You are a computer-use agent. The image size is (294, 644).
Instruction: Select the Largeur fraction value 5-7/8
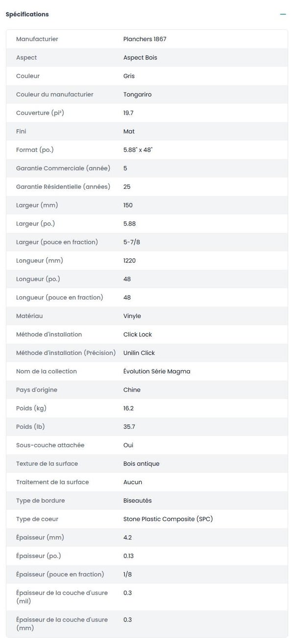click(135, 242)
